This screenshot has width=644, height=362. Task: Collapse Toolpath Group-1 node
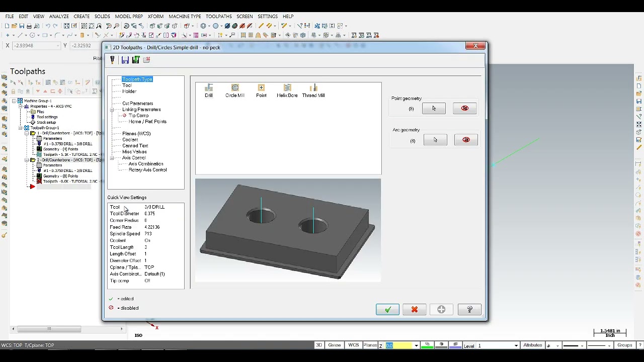[x=21, y=128]
